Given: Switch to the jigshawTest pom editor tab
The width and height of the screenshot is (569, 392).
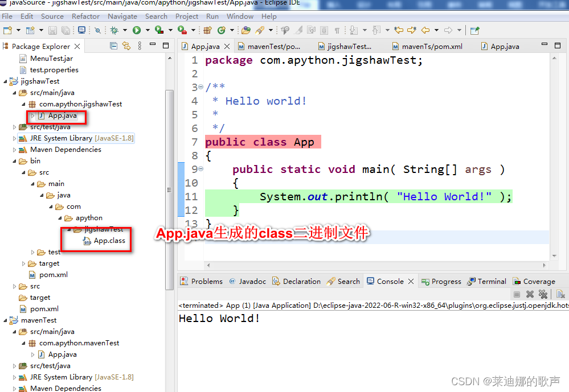Looking at the screenshot, I should (x=345, y=47).
